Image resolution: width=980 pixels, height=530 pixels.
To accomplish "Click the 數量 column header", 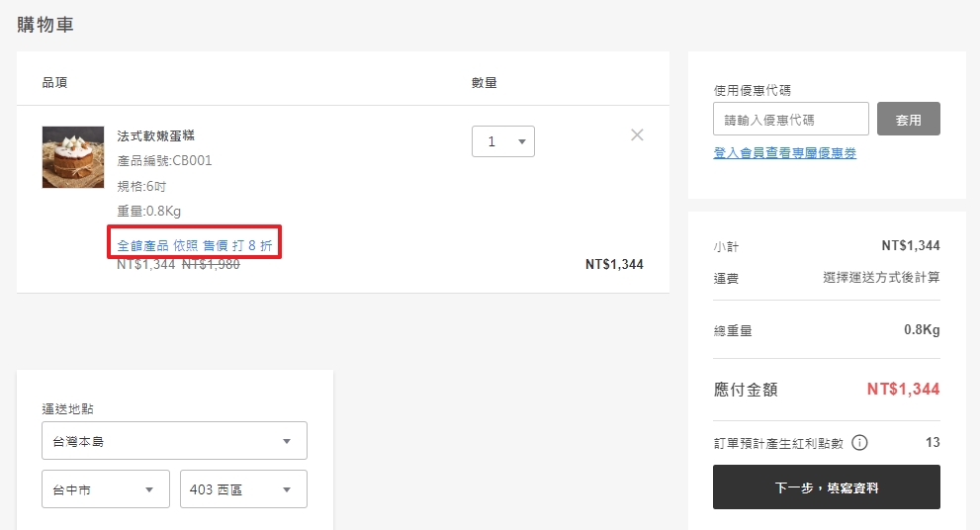I will pyautogui.click(x=484, y=82).
